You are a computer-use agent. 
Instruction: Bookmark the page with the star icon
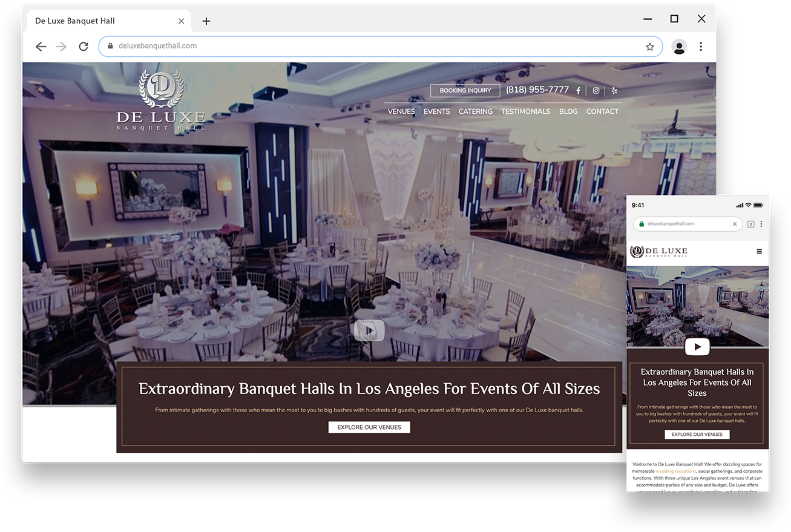(650, 47)
